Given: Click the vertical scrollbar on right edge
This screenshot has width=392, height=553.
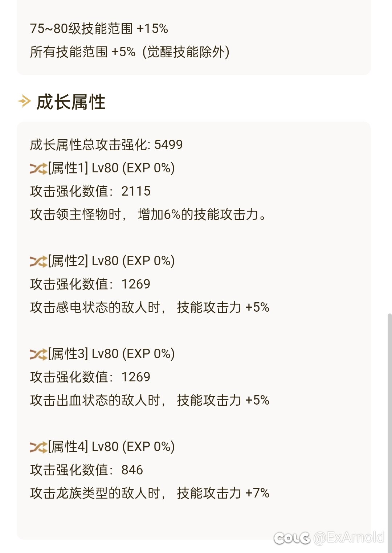Looking at the screenshot, I should [x=389, y=432].
